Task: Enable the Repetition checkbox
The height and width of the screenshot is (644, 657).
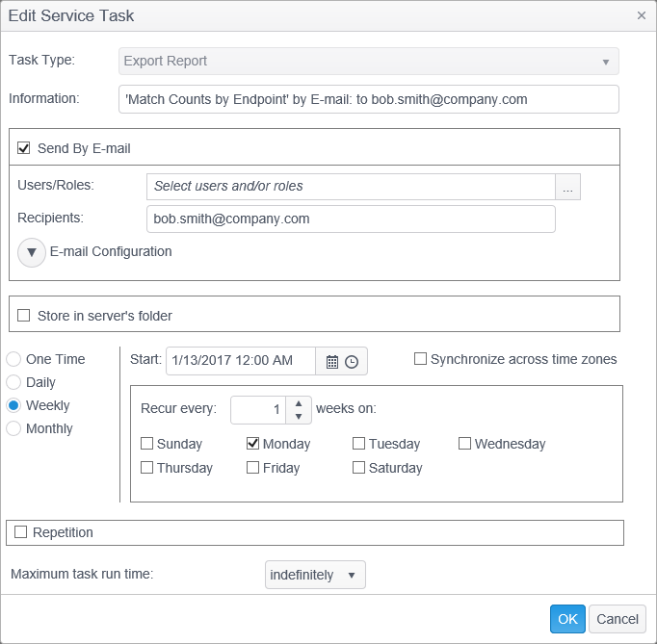Action: [x=21, y=532]
